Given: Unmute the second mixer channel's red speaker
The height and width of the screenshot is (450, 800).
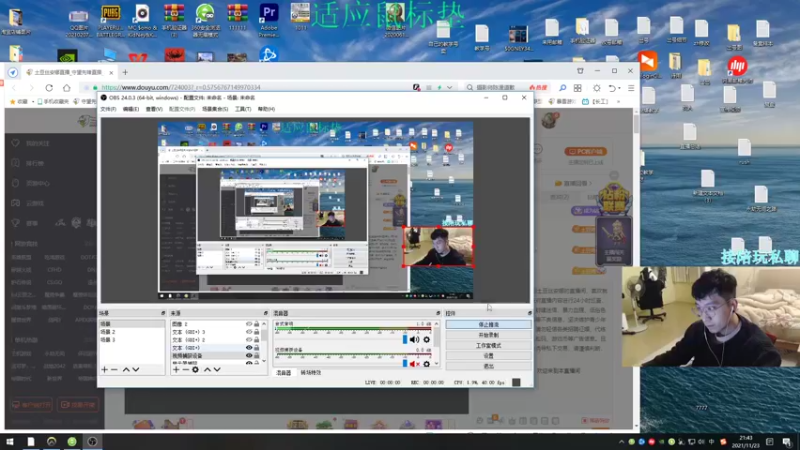Looking at the screenshot, I should tap(414, 364).
